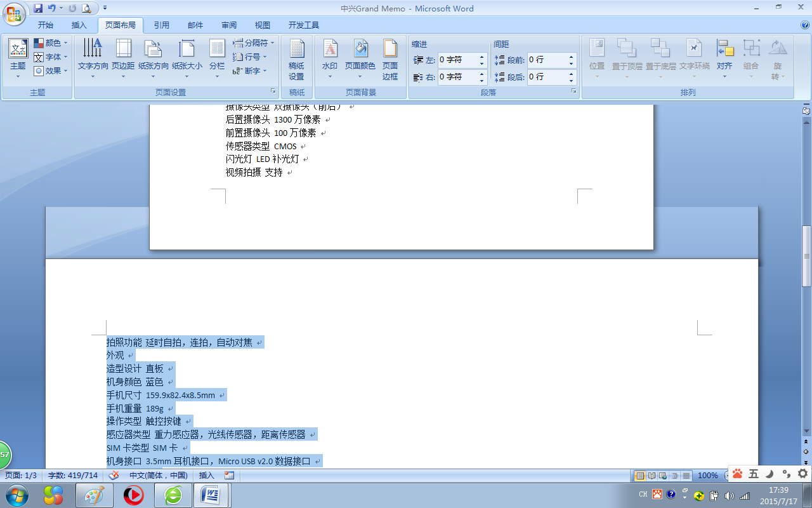Open the paint palette app in taskbar

pyautogui.click(x=94, y=495)
